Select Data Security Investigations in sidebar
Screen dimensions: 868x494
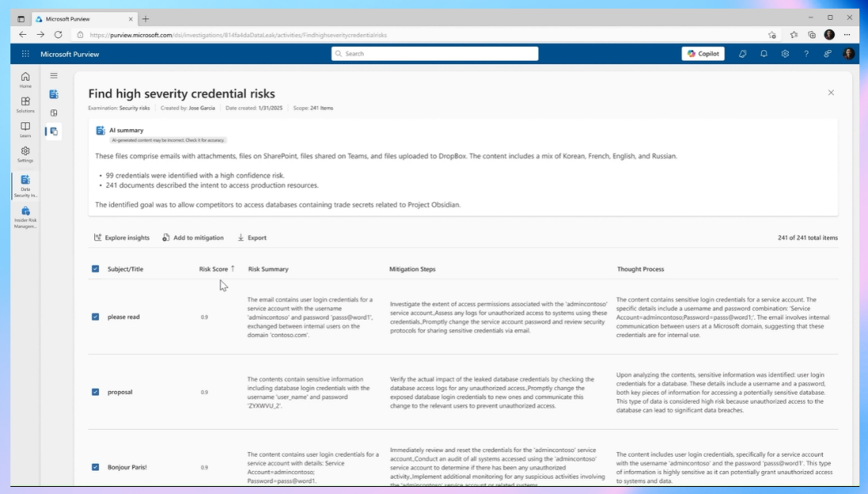[25, 186]
